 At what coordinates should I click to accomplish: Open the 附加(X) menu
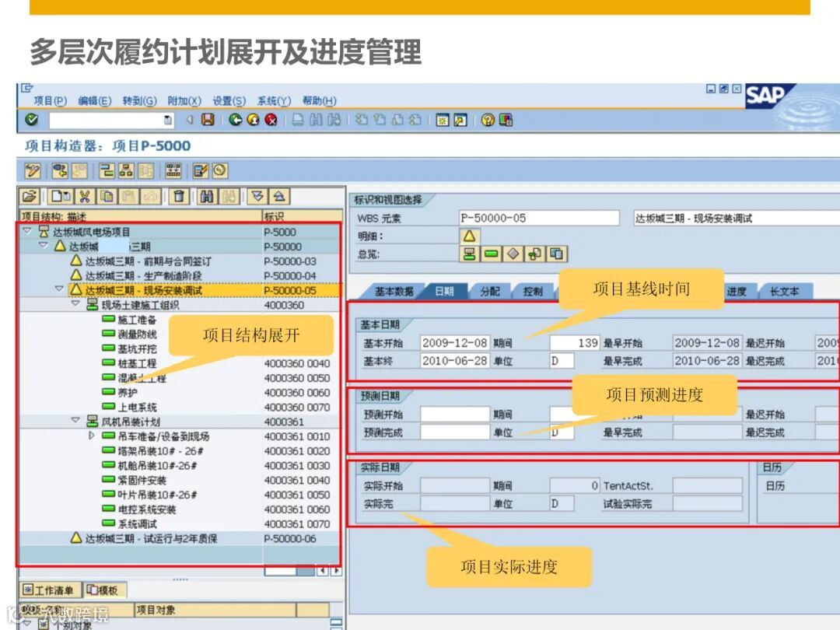[184, 100]
